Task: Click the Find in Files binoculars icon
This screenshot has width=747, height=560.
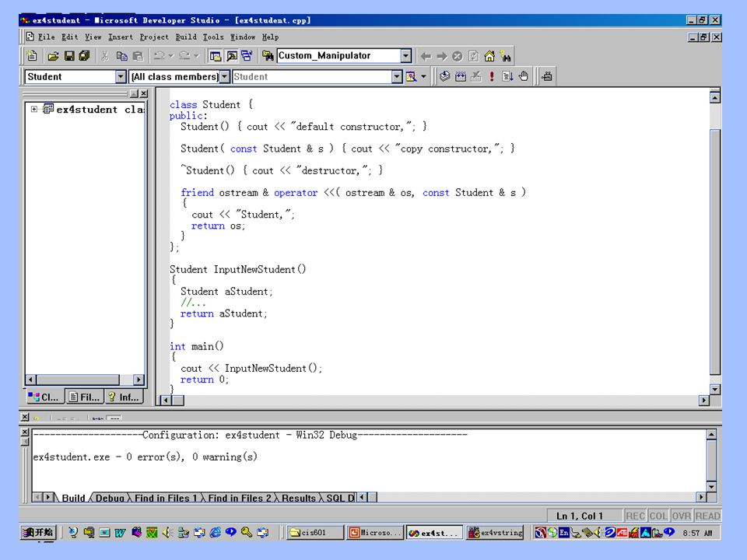Action: [x=268, y=56]
